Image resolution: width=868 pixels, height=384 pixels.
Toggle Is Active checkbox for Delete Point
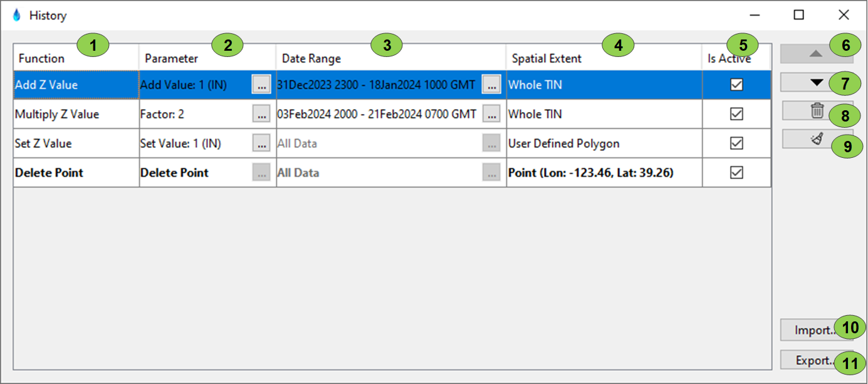point(736,172)
